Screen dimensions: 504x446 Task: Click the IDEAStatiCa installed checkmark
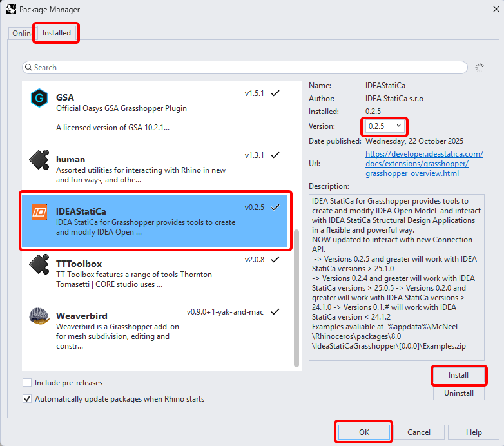[275, 208]
